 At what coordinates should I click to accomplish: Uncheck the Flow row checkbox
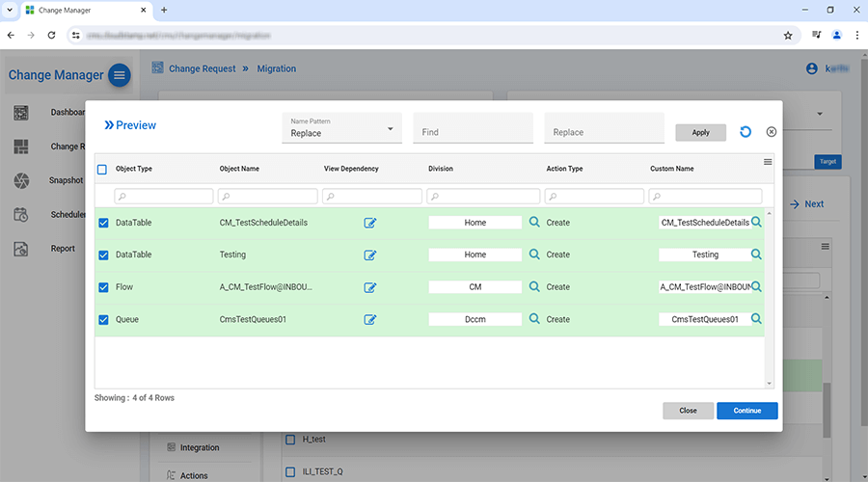(103, 287)
